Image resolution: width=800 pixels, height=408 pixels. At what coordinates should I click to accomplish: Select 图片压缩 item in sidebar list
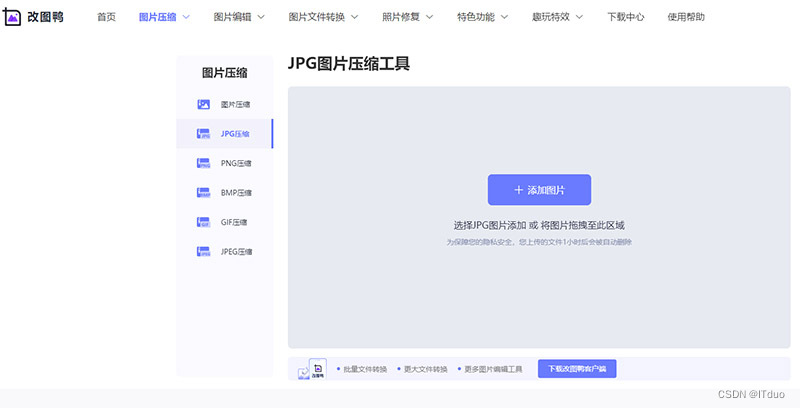point(224,105)
